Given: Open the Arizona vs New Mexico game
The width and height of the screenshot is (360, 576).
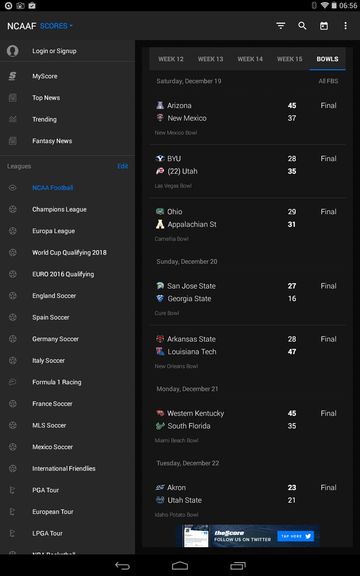Looking at the screenshot, I should 247,118.
